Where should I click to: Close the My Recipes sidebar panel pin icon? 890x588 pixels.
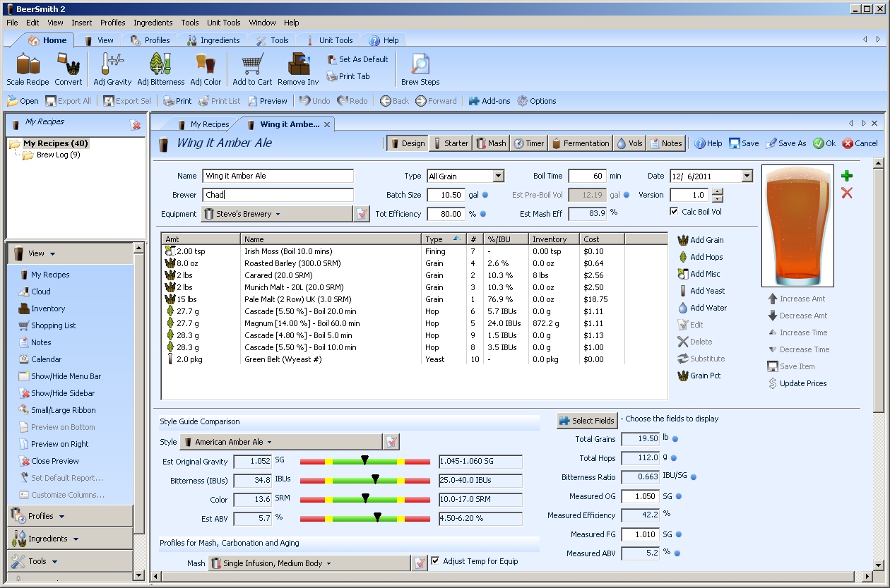coord(136,125)
